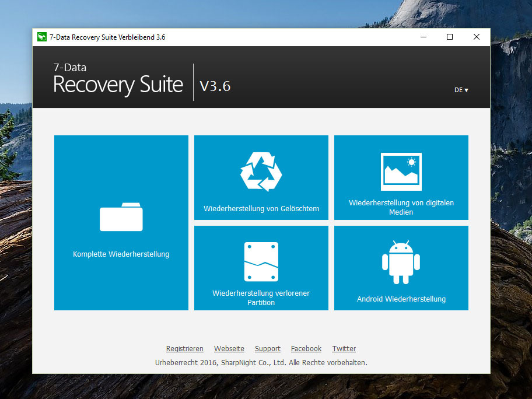
Task: Launch Android Wiederherstellung
Action: pos(401,268)
